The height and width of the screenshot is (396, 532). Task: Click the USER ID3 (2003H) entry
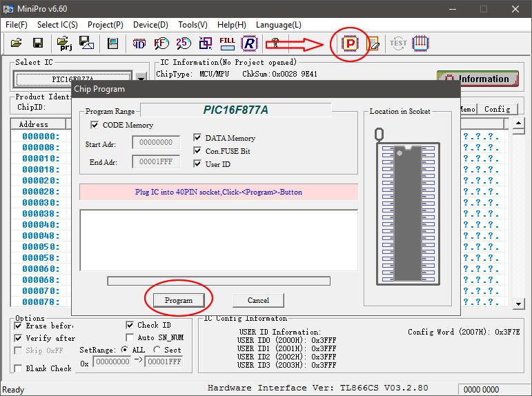point(286,365)
